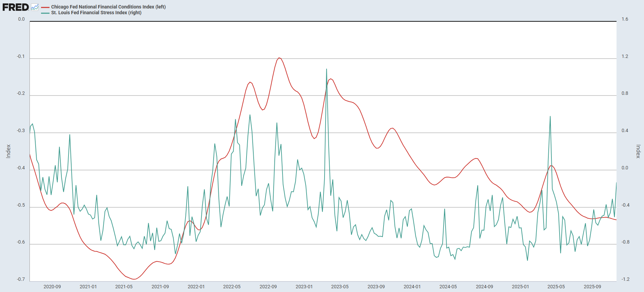
Task: Click the FRED logo
Action: click(16, 7)
